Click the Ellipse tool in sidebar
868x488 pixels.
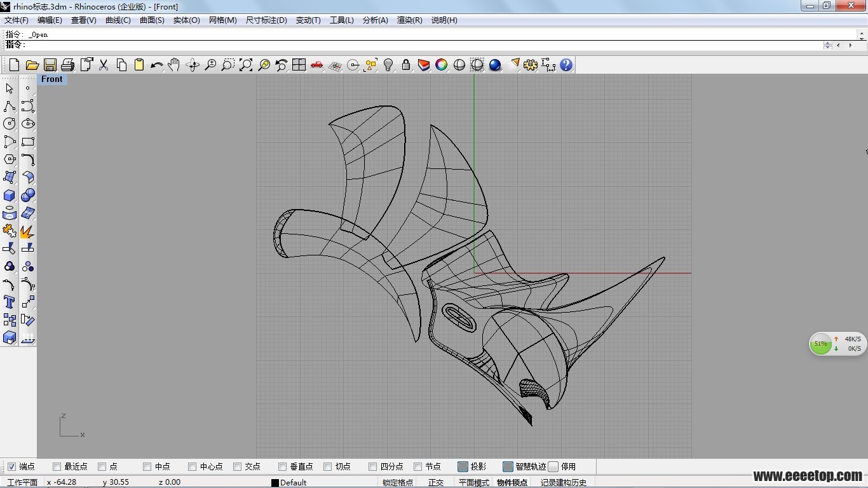27,124
